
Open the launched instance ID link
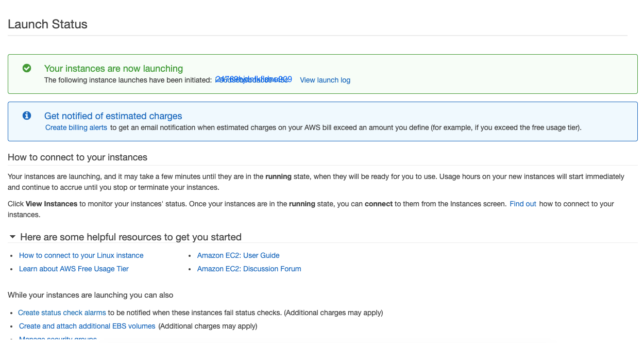coord(253,79)
